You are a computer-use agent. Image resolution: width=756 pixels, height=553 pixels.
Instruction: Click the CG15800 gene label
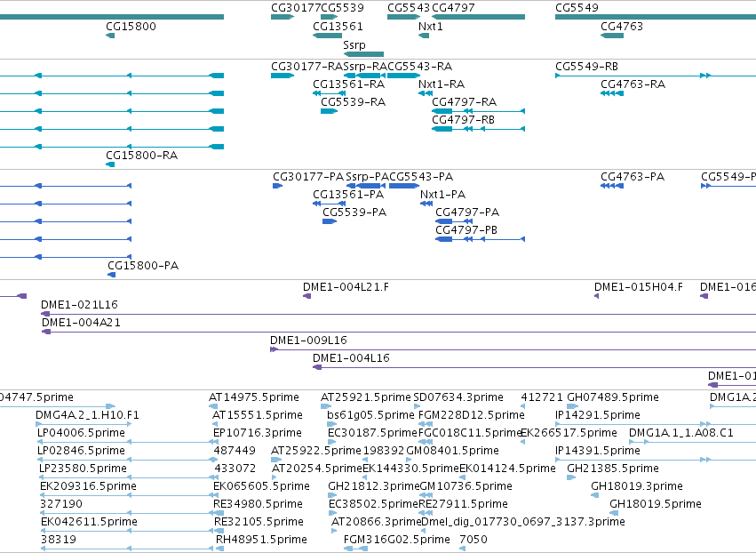131,26
